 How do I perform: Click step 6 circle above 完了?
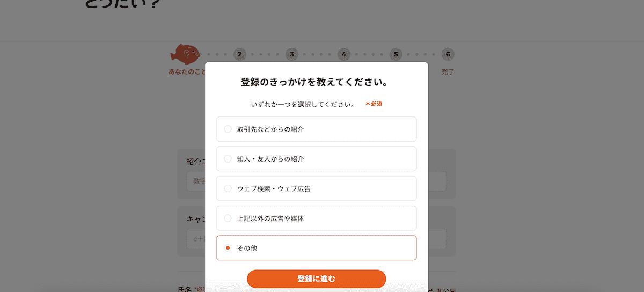pyautogui.click(x=448, y=54)
